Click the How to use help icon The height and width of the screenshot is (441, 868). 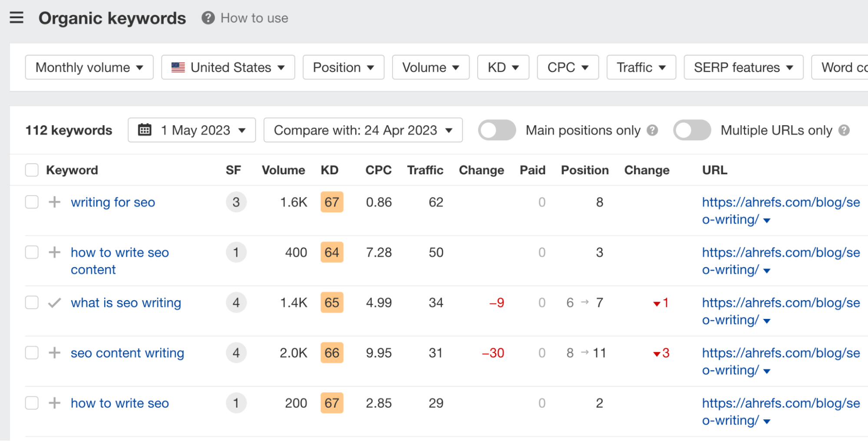pyautogui.click(x=208, y=18)
